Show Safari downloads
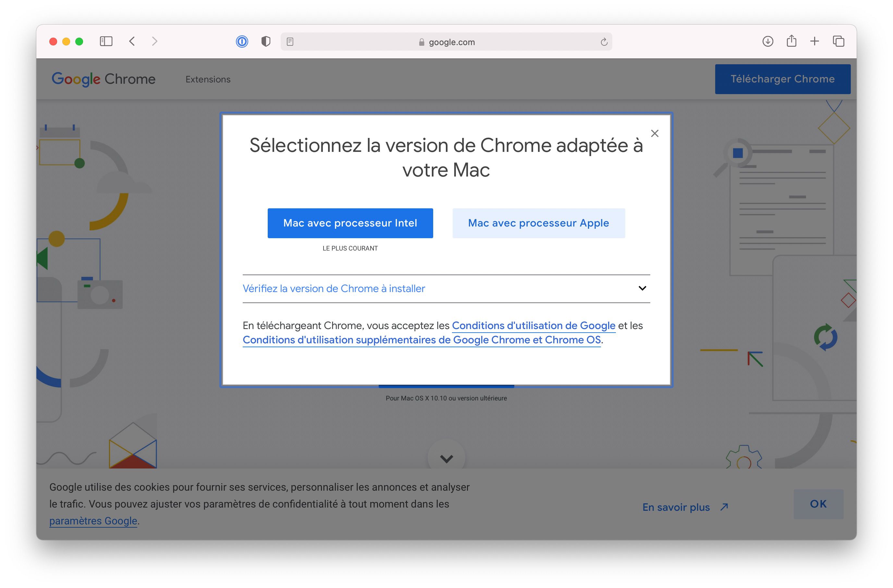This screenshot has height=588, width=893. point(768,41)
